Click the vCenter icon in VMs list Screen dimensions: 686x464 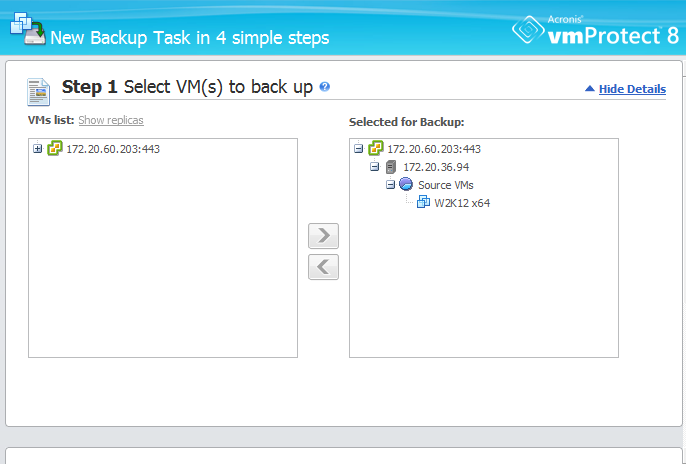55,148
